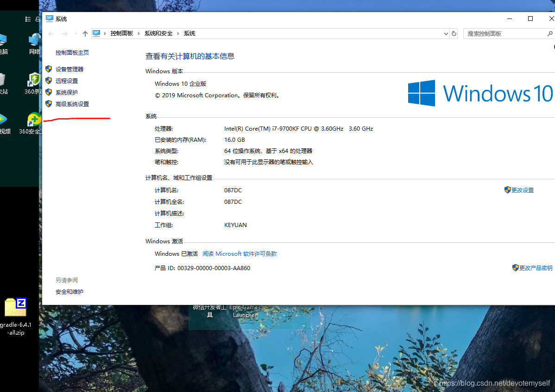Select the 360 antivirus desktop shortcut
Screen dimensions: 555x392
pyautogui.click(x=33, y=83)
